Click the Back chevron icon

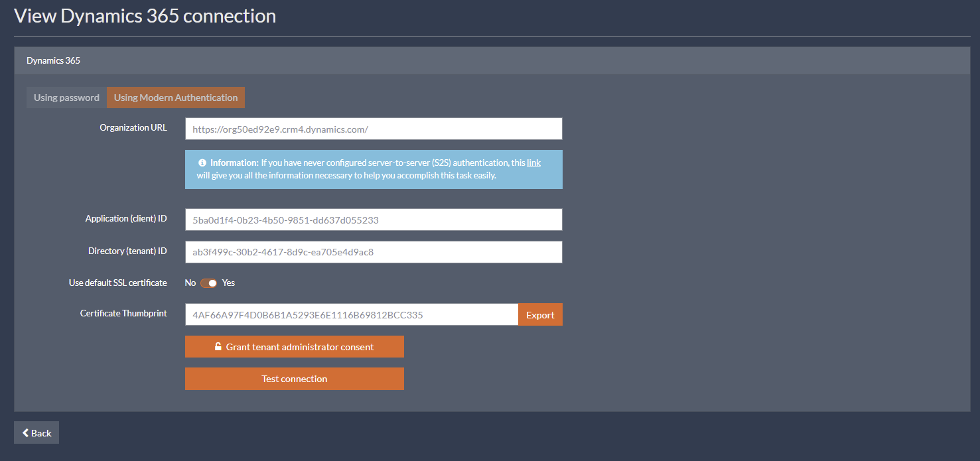[x=25, y=432]
